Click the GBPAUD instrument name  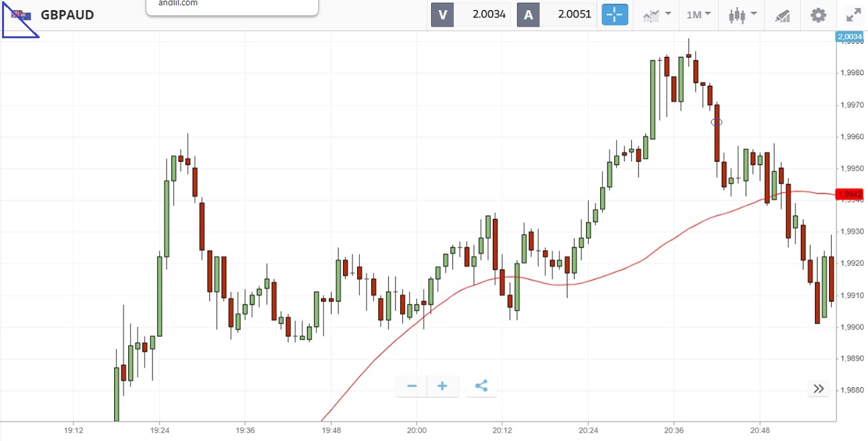(67, 15)
